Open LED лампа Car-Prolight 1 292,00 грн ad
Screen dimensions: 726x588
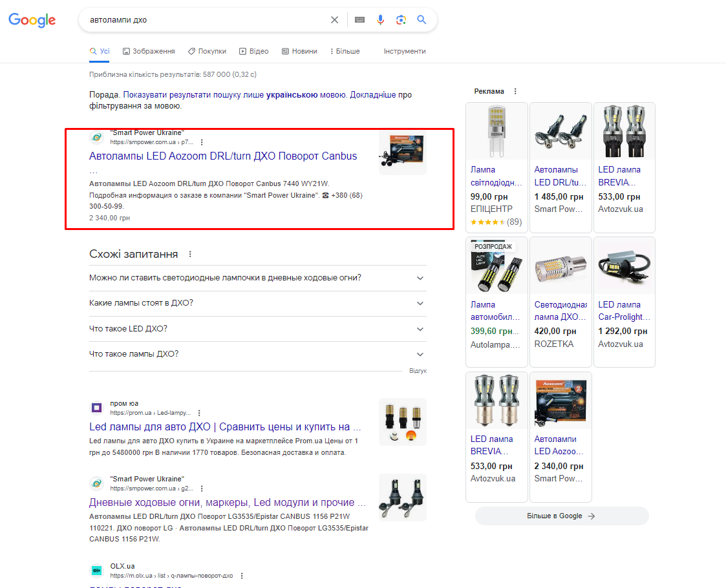(x=624, y=302)
